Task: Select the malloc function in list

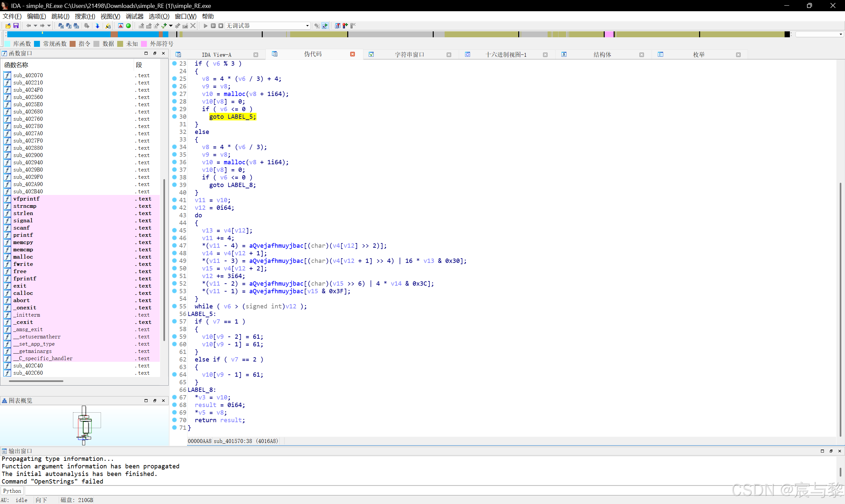Action: pyautogui.click(x=23, y=257)
